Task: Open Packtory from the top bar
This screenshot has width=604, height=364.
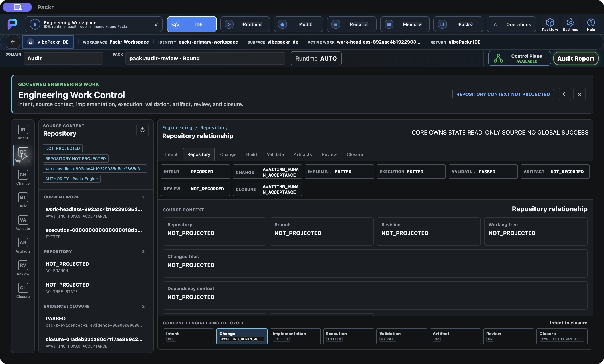Action: [x=550, y=24]
